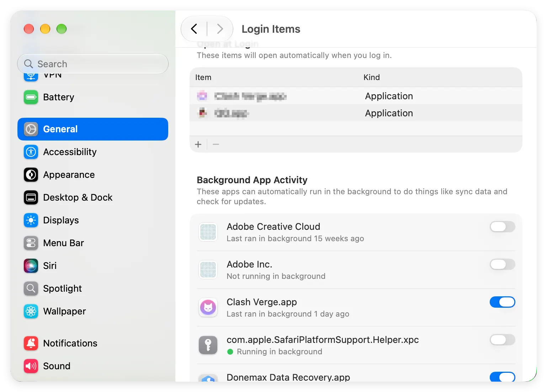Open Siri settings

point(93,266)
